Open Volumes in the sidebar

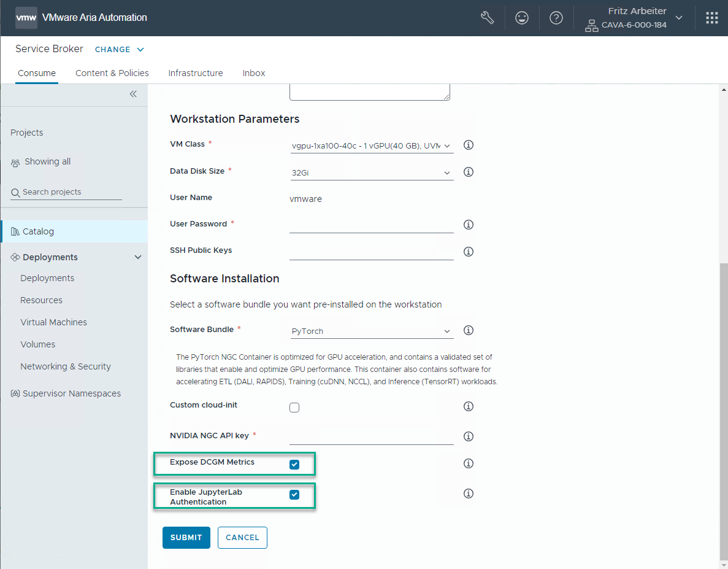tap(37, 344)
